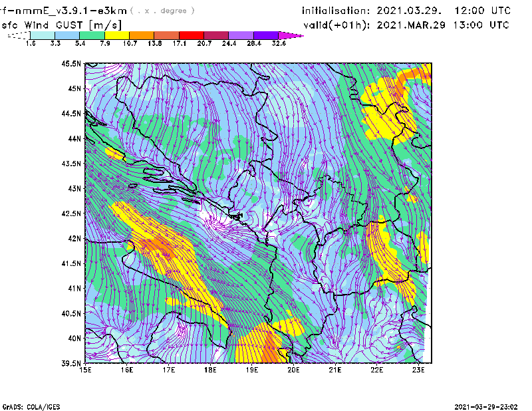Click the '23E' longitude label

418,370
